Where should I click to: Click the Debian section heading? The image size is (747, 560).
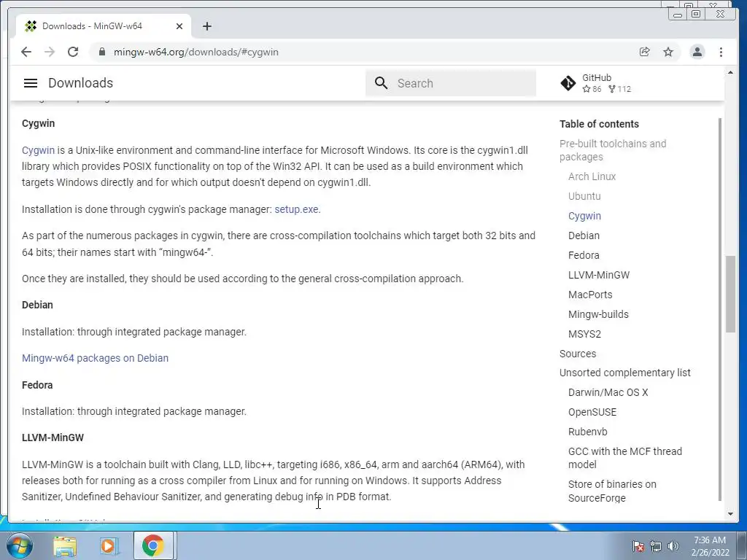click(37, 305)
